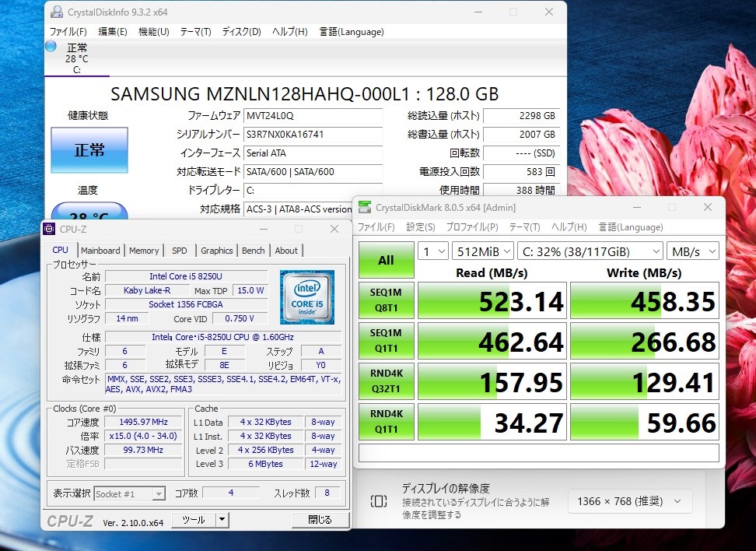756x551 pixels.
Task: Open 設定(S) menu in CrystalDiskMark
Action: (x=421, y=227)
